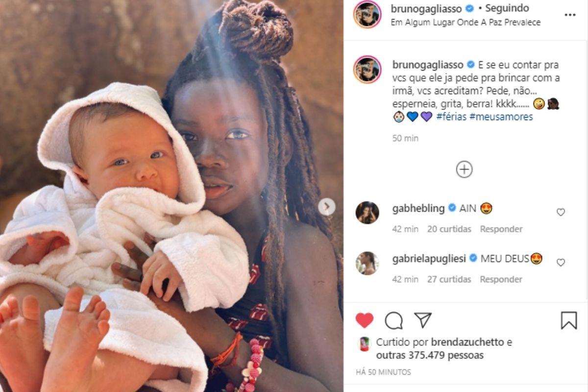Open location Em Algum Lugar Onde A Paz Prevalece

[x=465, y=23]
